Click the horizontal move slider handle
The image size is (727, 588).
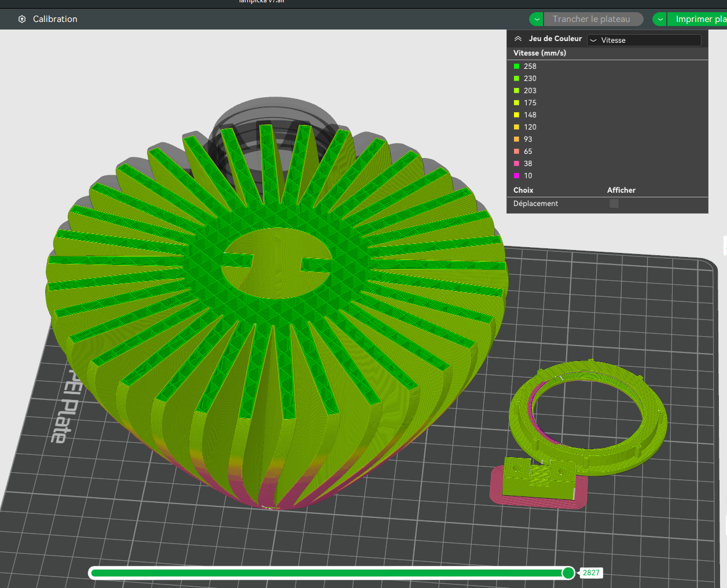[x=568, y=573]
